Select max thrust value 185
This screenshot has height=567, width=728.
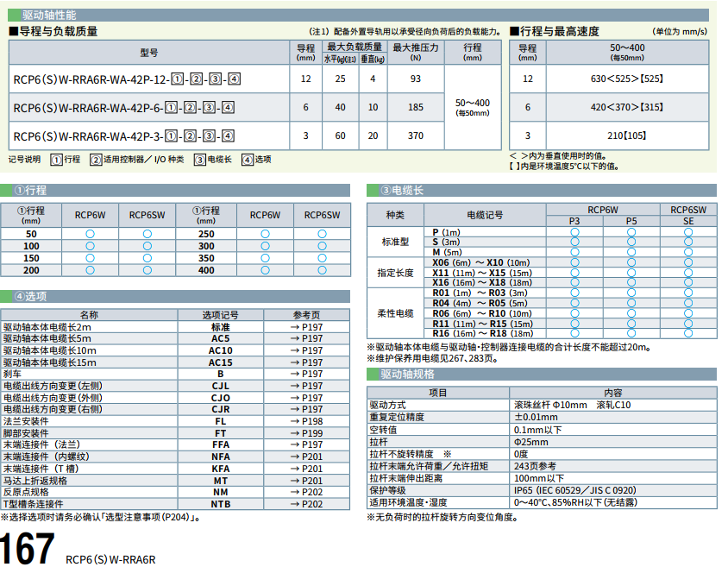416,107
